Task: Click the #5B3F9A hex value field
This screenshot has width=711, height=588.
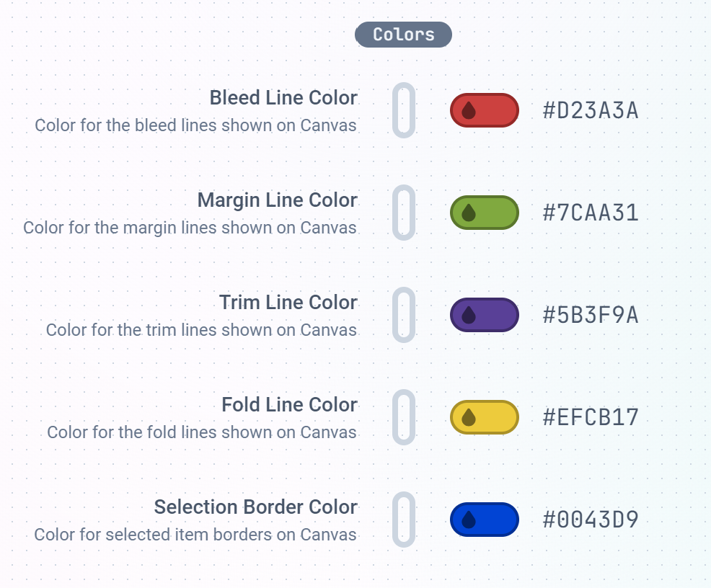Action: pos(591,316)
